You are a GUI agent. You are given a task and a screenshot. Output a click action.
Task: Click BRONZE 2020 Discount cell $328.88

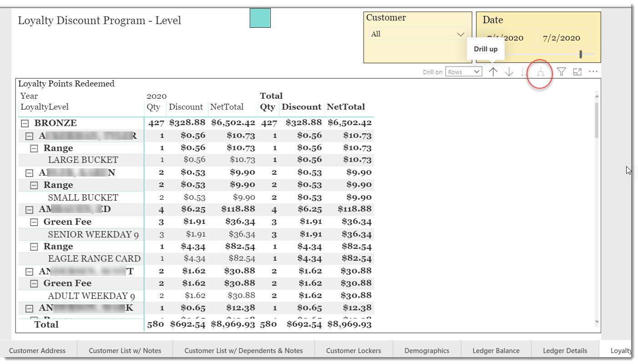(187, 123)
